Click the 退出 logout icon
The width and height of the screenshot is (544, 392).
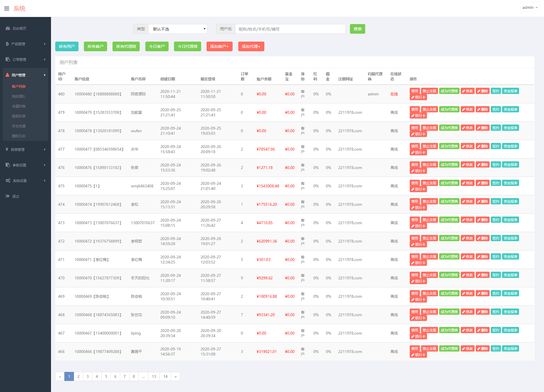click(7, 196)
